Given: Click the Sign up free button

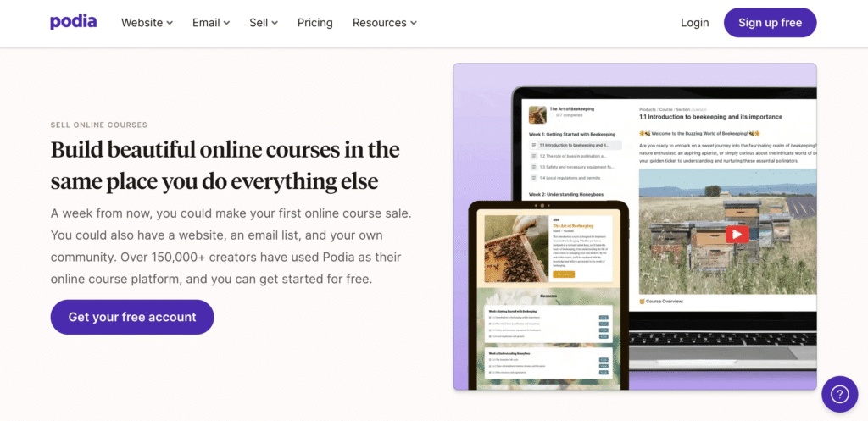Looking at the screenshot, I should click(770, 23).
